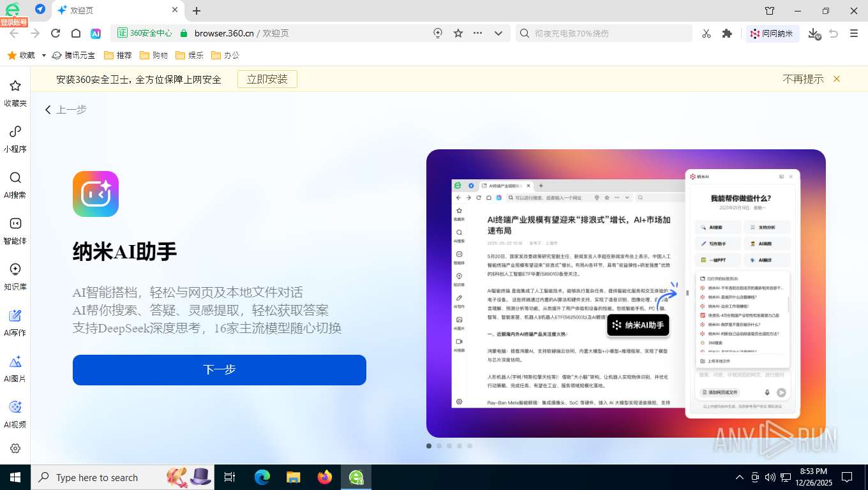
Task: Open the 购物 bookmarks folder
Action: tap(153, 56)
